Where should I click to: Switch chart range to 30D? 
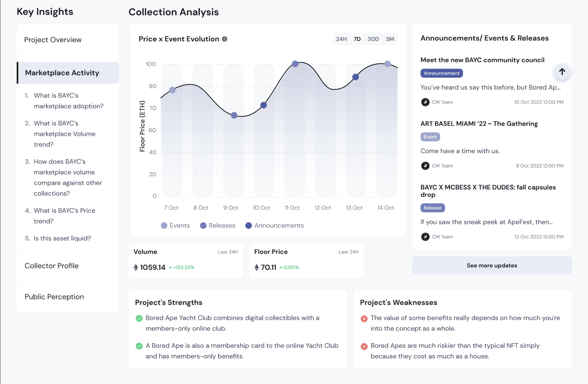tap(373, 39)
